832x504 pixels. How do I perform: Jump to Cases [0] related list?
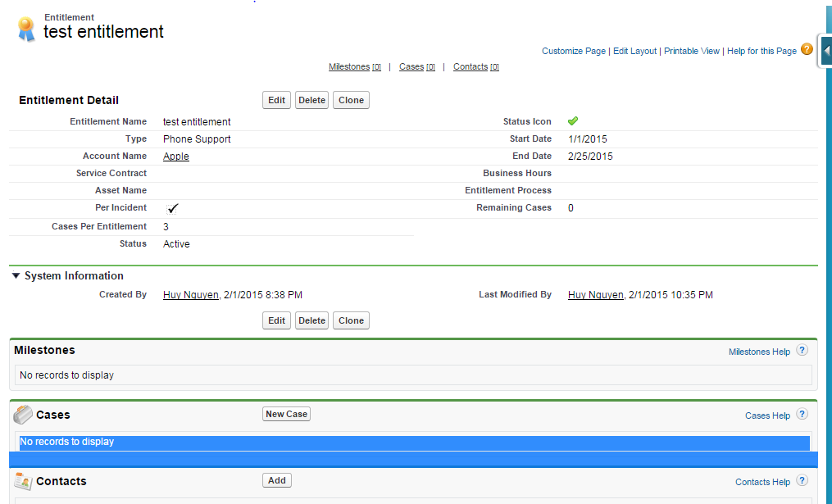[x=417, y=67]
